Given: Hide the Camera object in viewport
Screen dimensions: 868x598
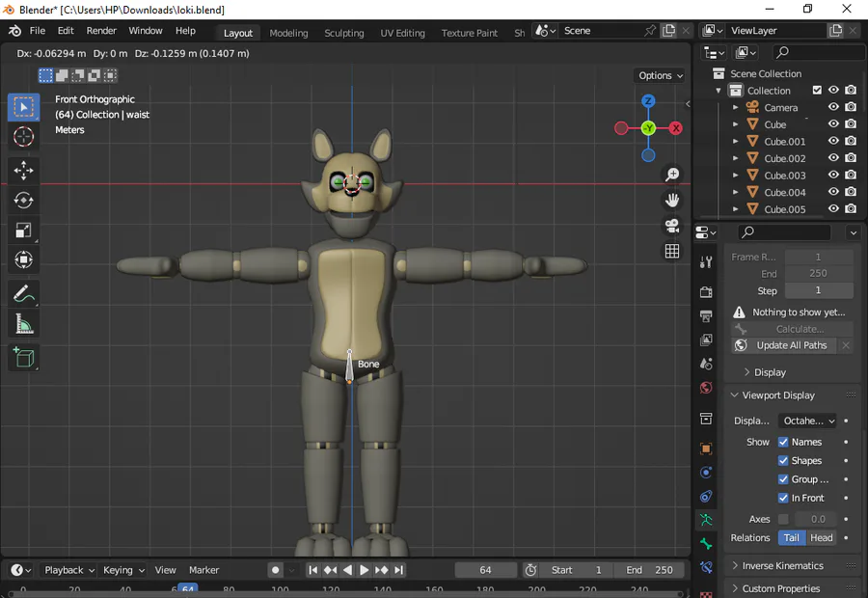Looking at the screenshot, I should coord(833,107).
